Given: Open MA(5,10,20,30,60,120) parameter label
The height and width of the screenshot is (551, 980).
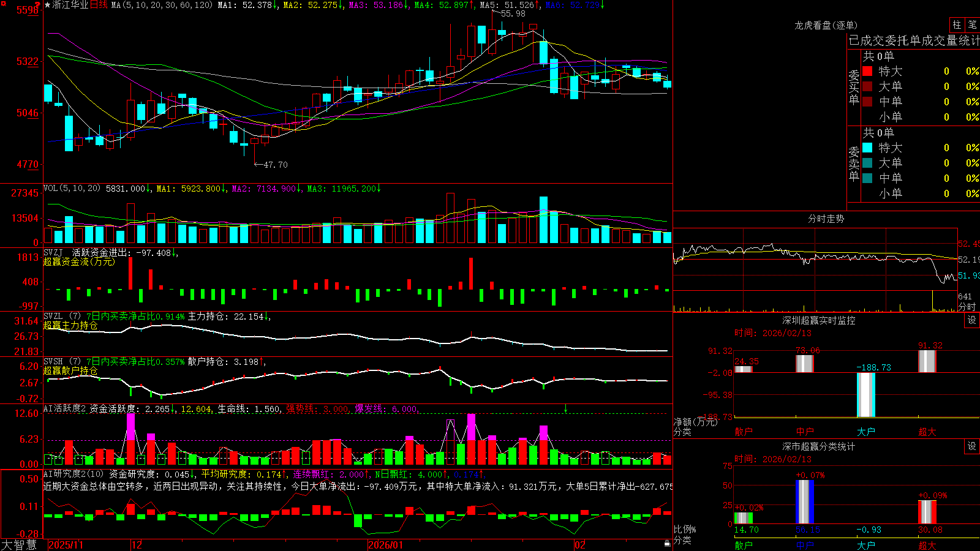Looking at the screenshot, I should coord(162,5).
